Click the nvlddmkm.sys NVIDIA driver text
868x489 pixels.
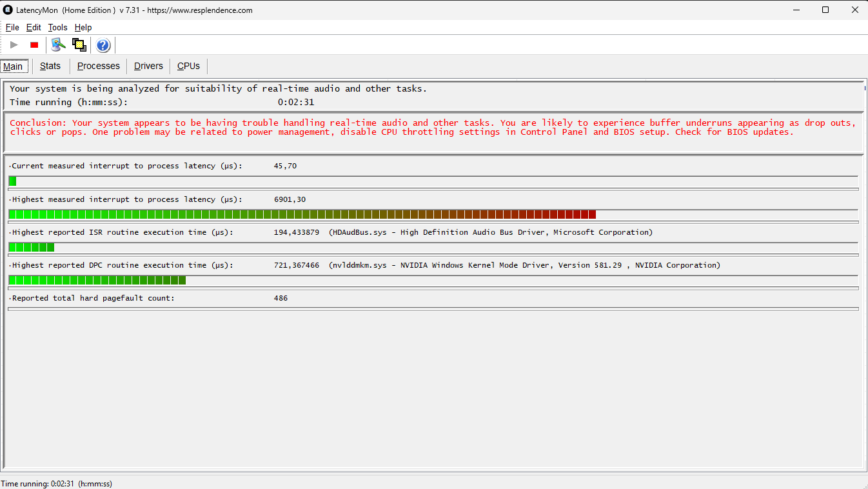coord(524,265)
